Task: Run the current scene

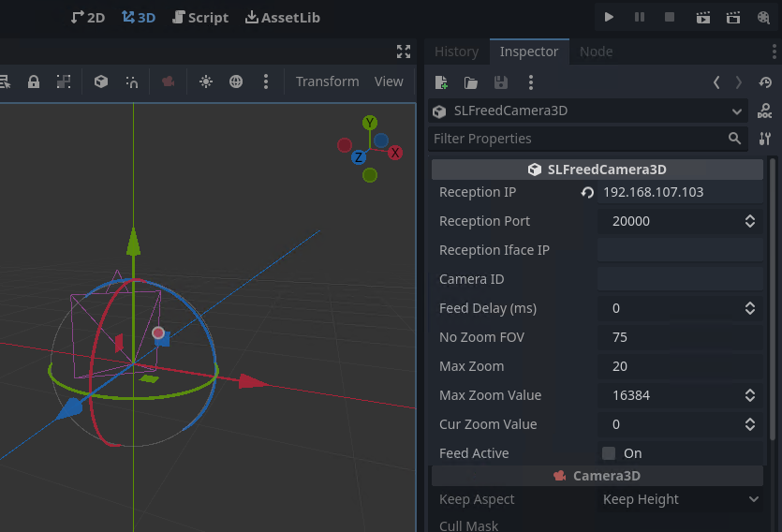Action: coord(703,18)
